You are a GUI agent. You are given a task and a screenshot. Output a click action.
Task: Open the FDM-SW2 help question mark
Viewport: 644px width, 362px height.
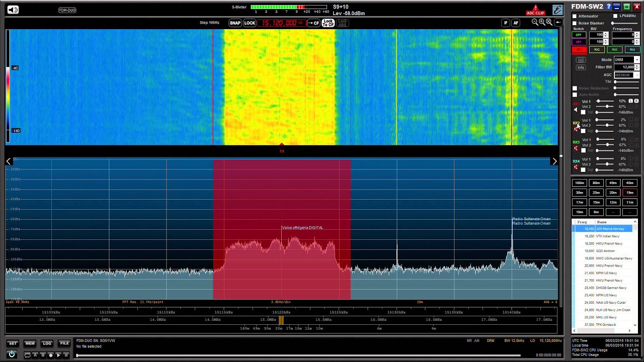609,7
